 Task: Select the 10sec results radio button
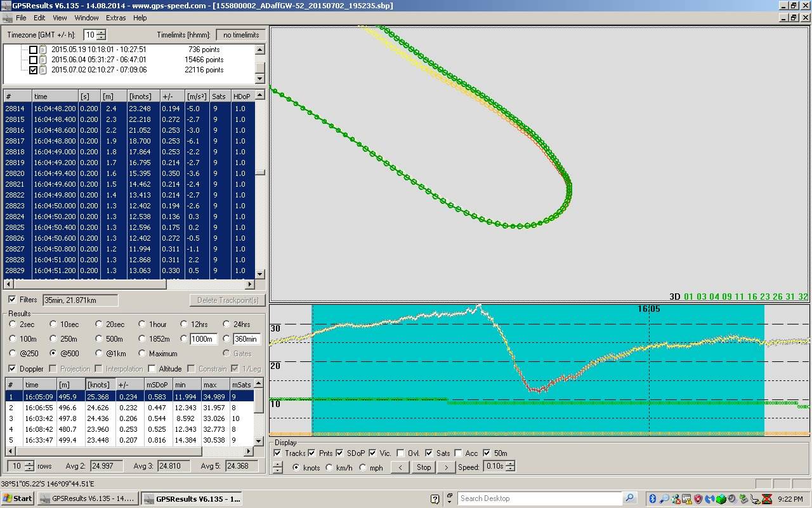tap(53, 324)
